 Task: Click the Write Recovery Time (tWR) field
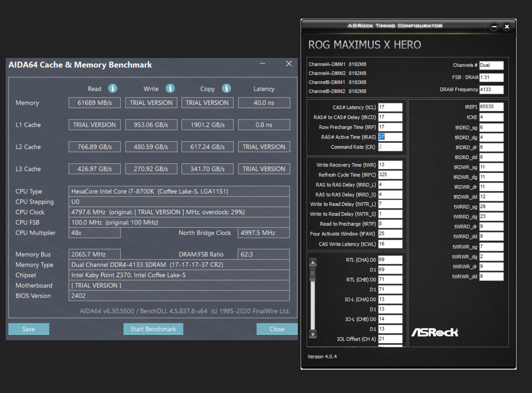390,165
